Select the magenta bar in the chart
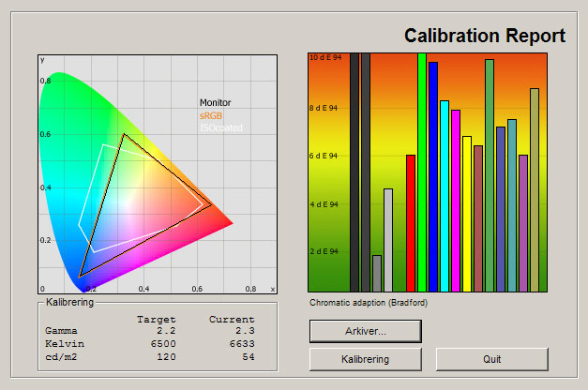The image size is (588, 390). pos(456,201)
